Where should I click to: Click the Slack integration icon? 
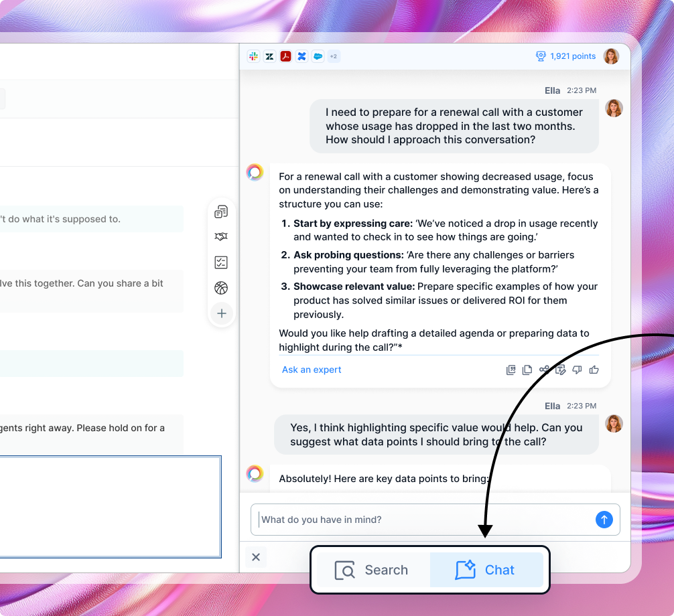253,57
